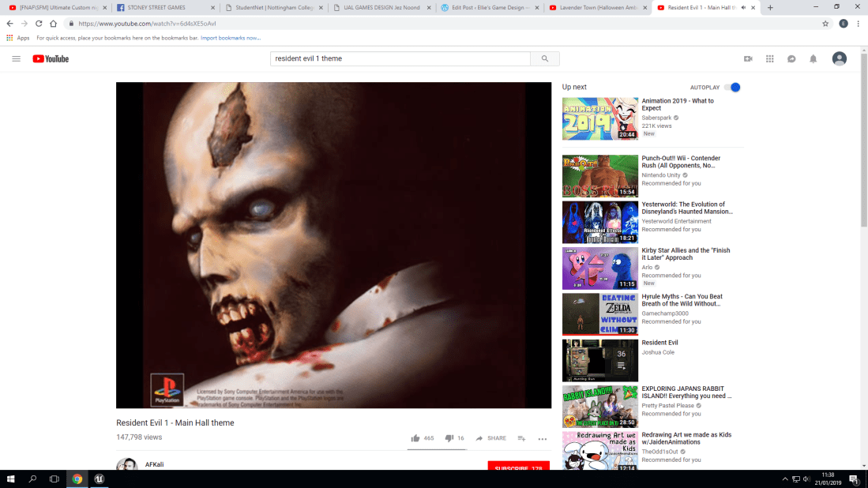Open more actions three-dot menu below video

click(543, 438)
